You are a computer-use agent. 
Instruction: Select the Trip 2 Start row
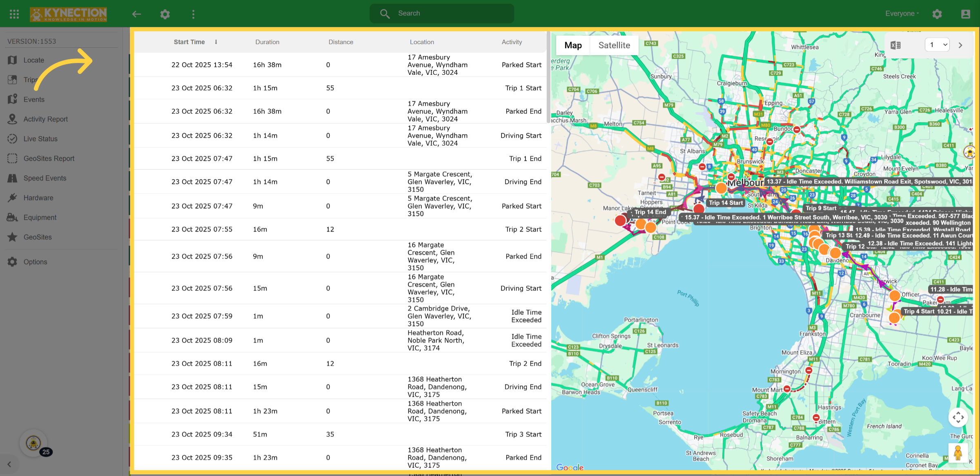click(x=340, y=229)
